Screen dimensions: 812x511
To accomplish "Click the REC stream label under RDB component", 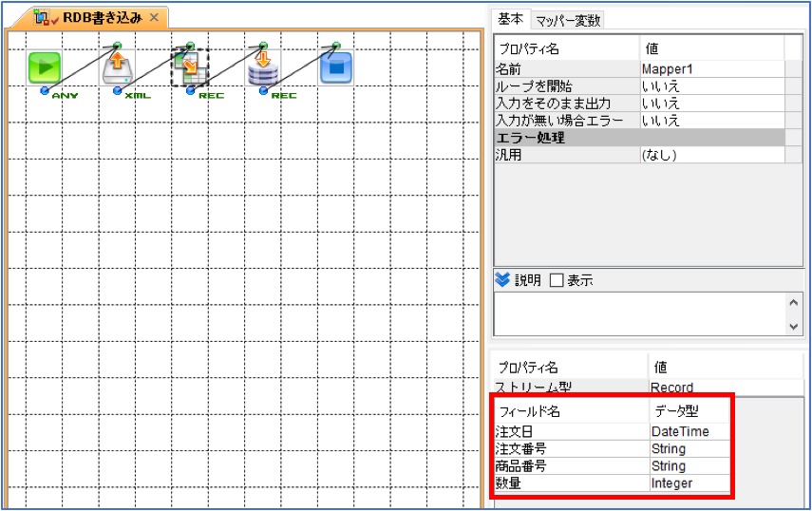I will [284, 96].
